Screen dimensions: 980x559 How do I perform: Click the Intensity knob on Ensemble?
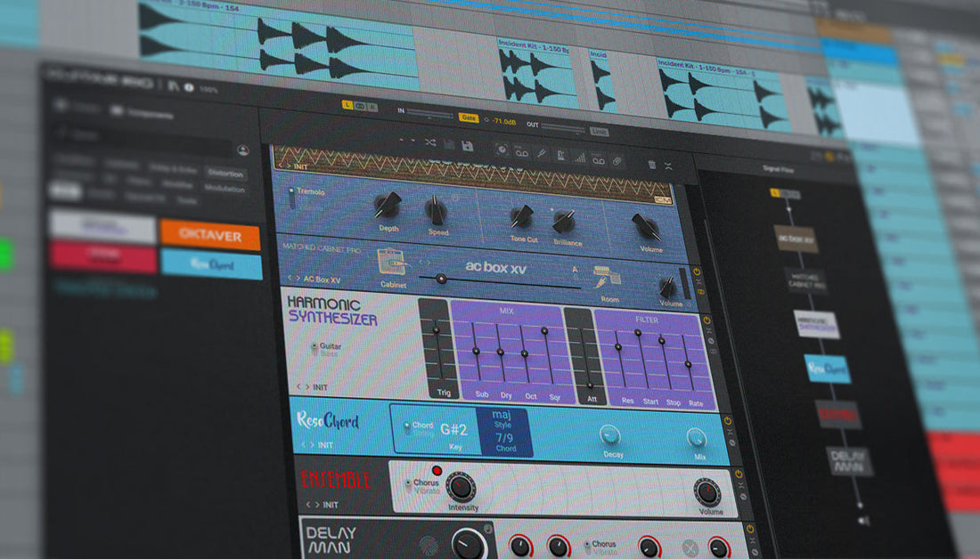[461, 487]
